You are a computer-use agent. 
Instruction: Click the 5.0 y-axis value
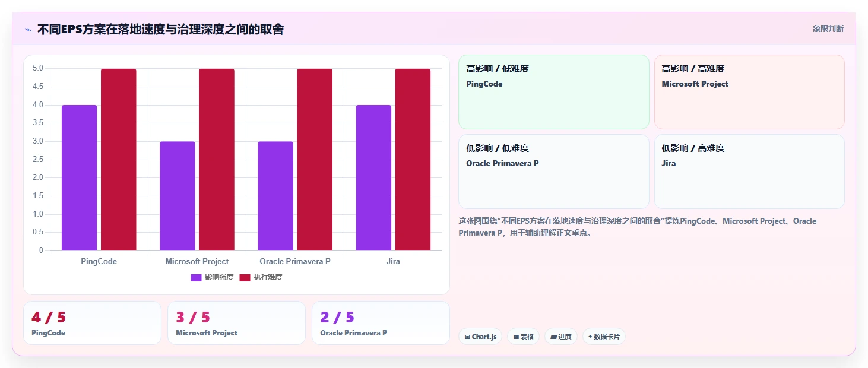pos(38,68)
